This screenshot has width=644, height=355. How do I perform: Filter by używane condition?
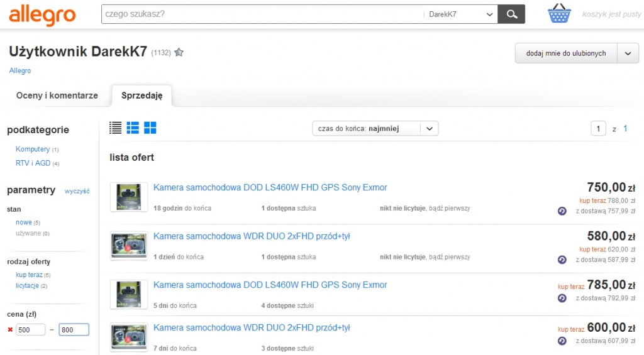tap(28, 233)
